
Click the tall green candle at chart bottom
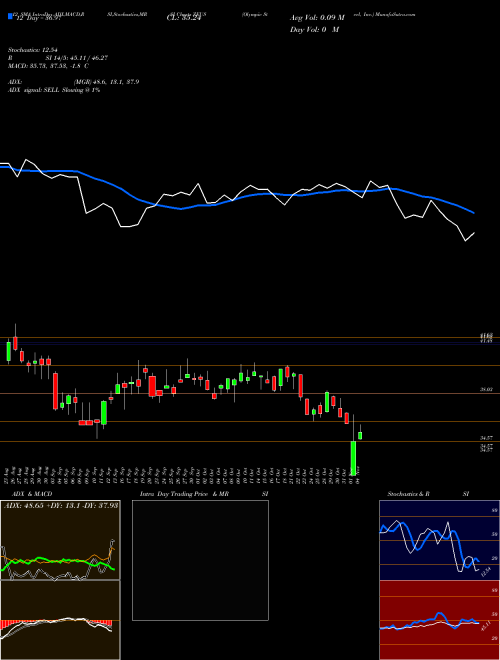click(354, 458)
